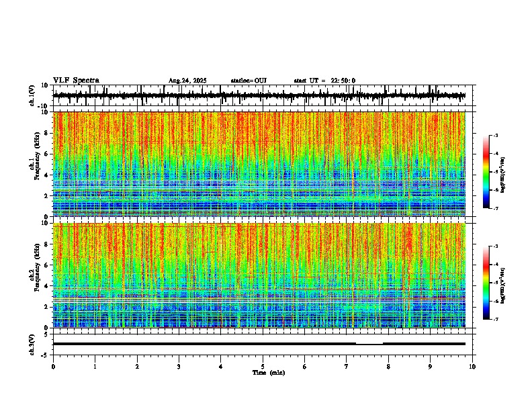The width and height of the screenshot is (532, 411).
Task: Click the ch.2 PSD color bar
Action: 486,283
